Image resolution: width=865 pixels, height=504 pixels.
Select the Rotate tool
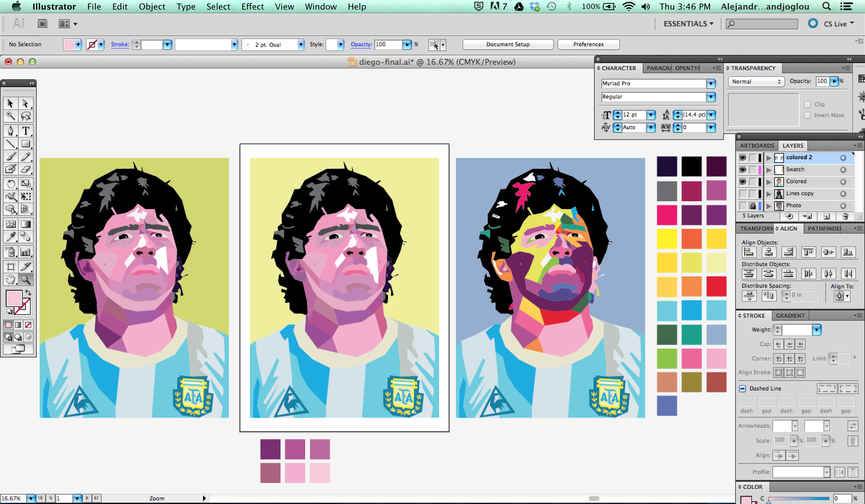coord(10,184)
